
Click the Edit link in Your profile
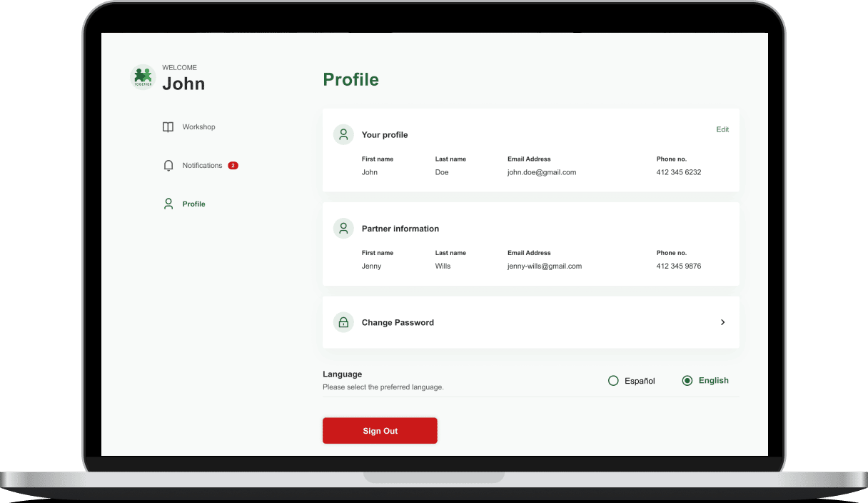(722, 130)
